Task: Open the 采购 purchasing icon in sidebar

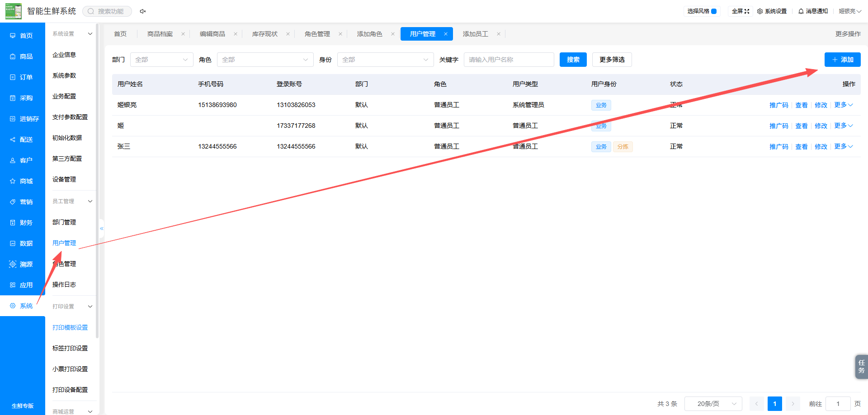Action: coord(13,98)
